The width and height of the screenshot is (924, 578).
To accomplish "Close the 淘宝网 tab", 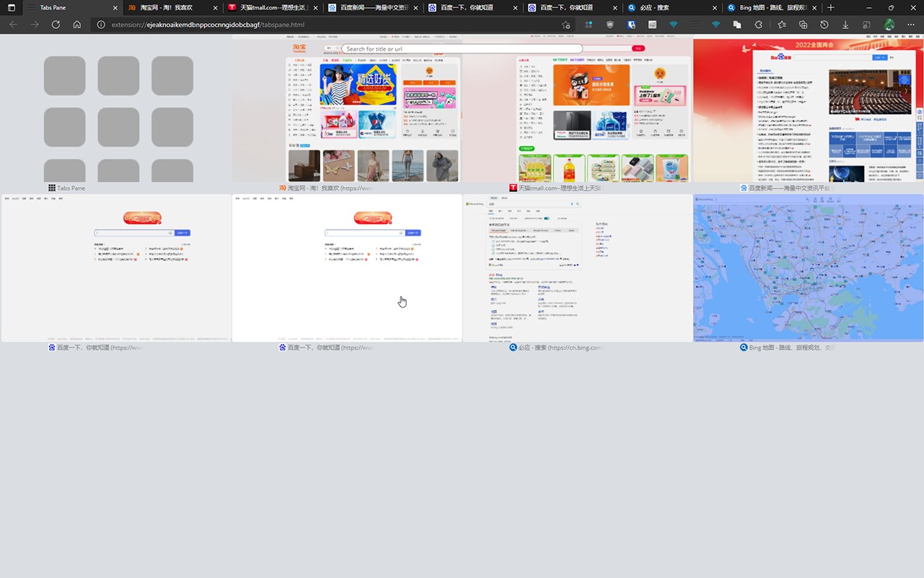I will pyautogui.click(x=215, y=7).
